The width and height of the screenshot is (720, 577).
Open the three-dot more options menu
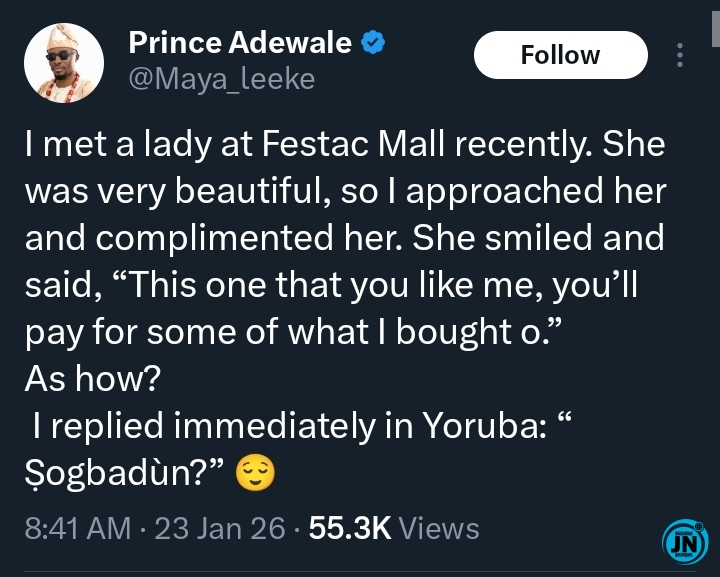(680, 55)
